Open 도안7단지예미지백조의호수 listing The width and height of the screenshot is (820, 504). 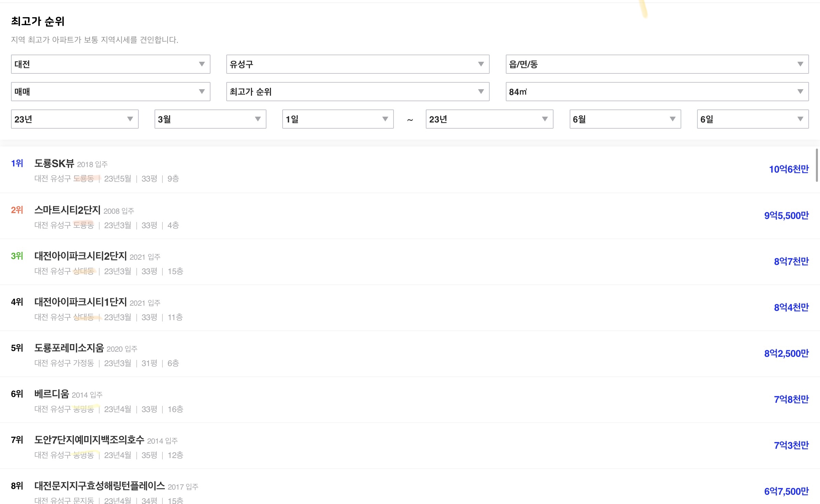click(89, 440)
